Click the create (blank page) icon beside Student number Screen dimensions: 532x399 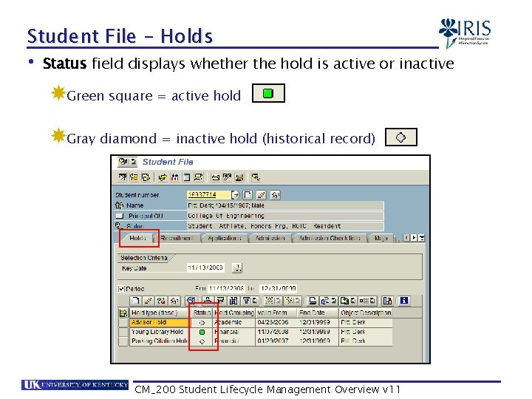[248, 195]
